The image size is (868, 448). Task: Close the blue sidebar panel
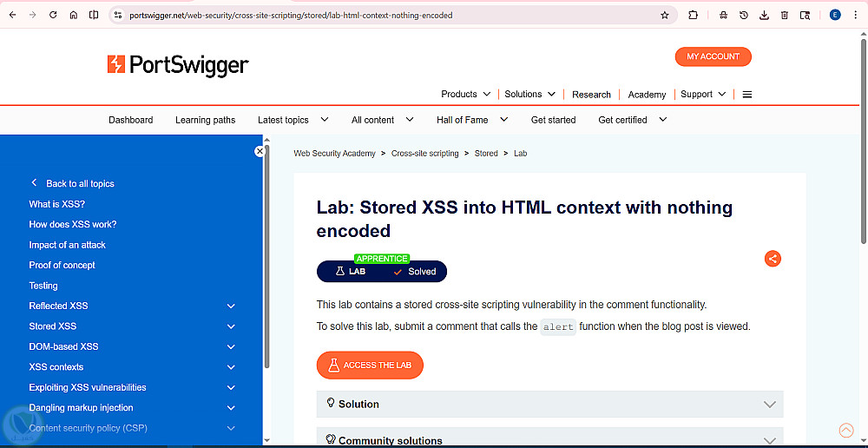click(x=259, y=151)
